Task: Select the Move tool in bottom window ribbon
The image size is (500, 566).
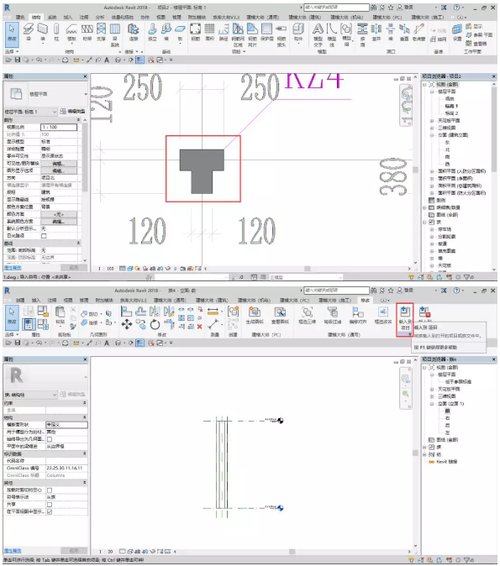Action: 126,324
